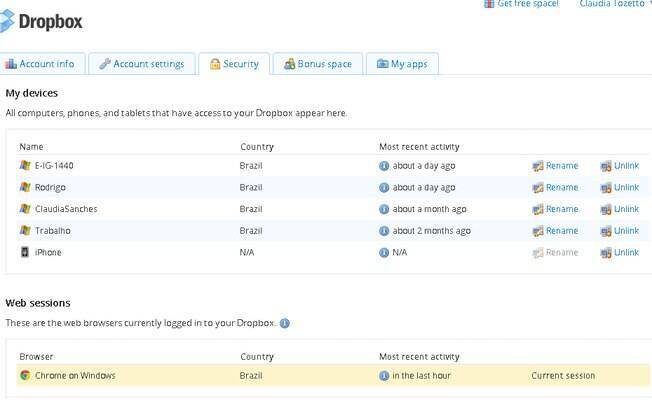The width and height of the screenshot is (652, 408).
Task: Select the iPhone device name
Action: click(x=48, y=252)
